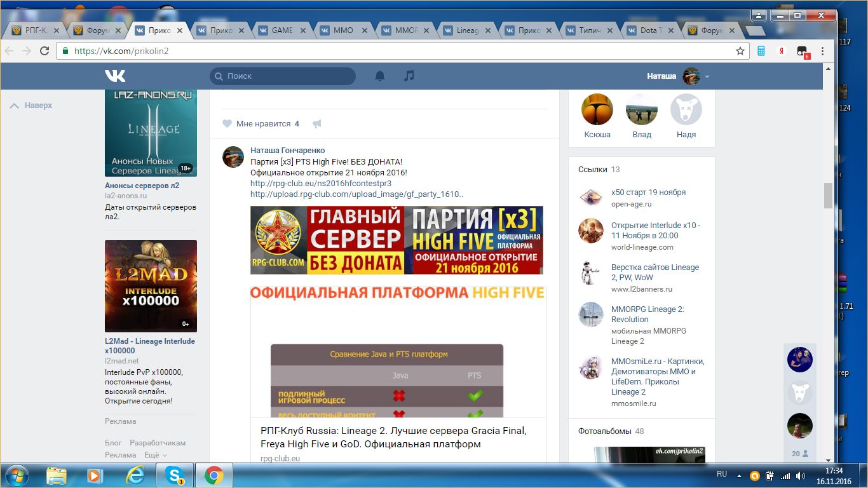Click the volume icon in system tray

point(800,475)
